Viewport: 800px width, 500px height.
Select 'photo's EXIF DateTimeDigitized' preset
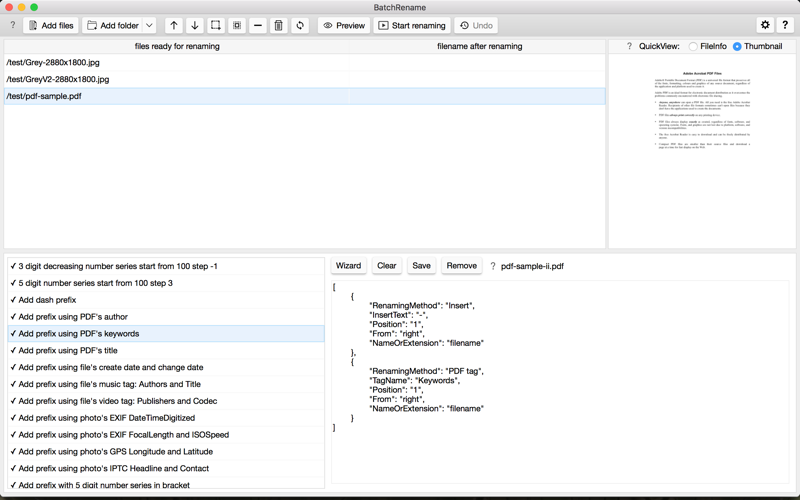click(166, 417)
